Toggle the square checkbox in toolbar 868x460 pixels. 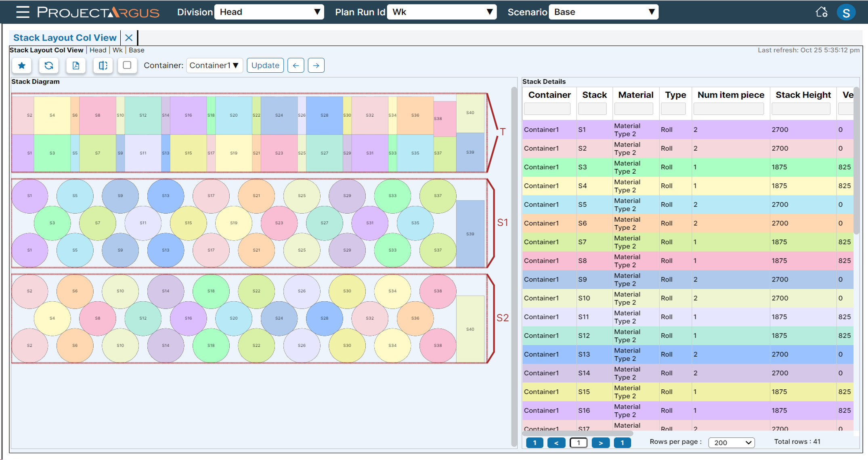coord(127,65)
